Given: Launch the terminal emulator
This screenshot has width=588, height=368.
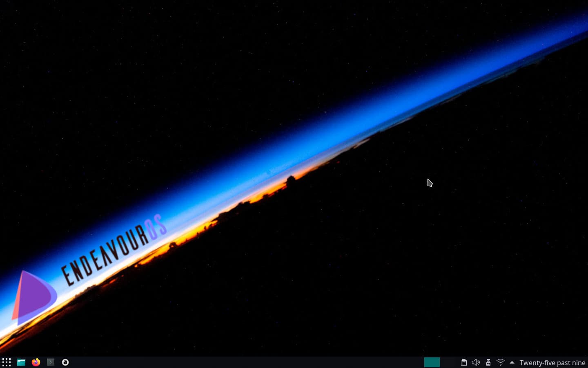Looking at the screenshot, I should [x=51, y=362].
